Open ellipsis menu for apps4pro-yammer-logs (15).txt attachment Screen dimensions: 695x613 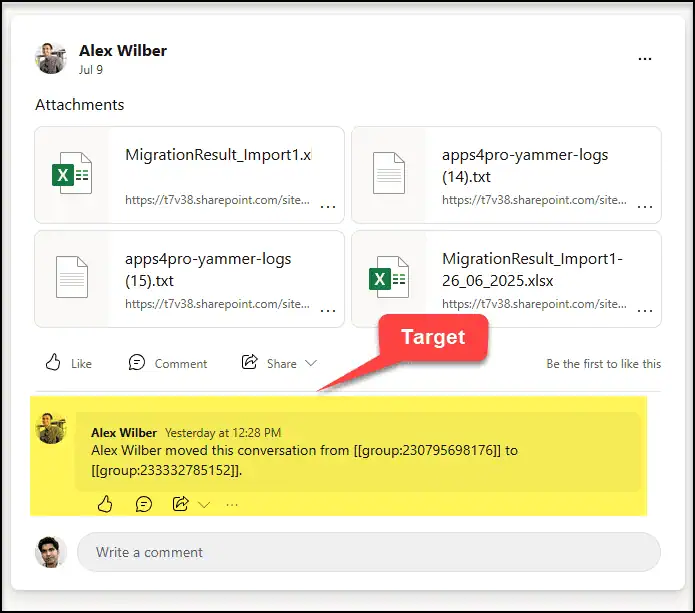coord(328,311)
